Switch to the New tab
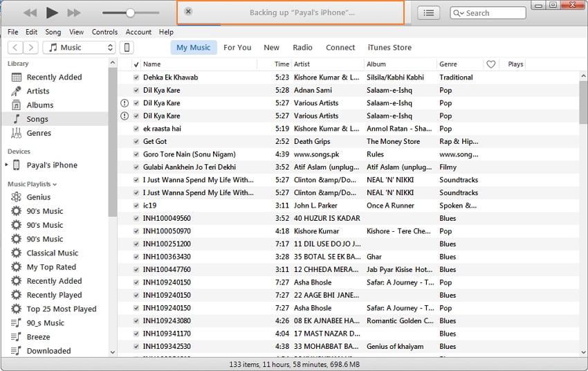This screenshot has height=371, width=588. click(x=271, y=47)
